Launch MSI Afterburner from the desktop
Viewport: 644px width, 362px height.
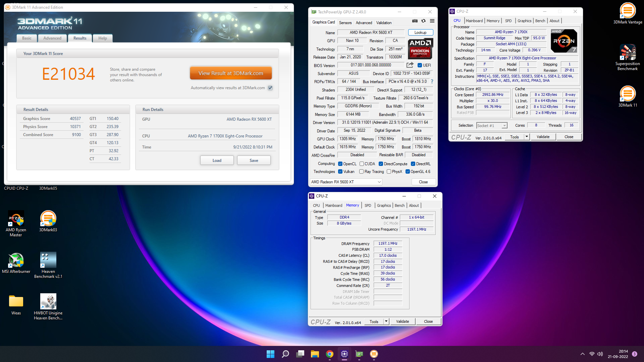coord(16,263)
